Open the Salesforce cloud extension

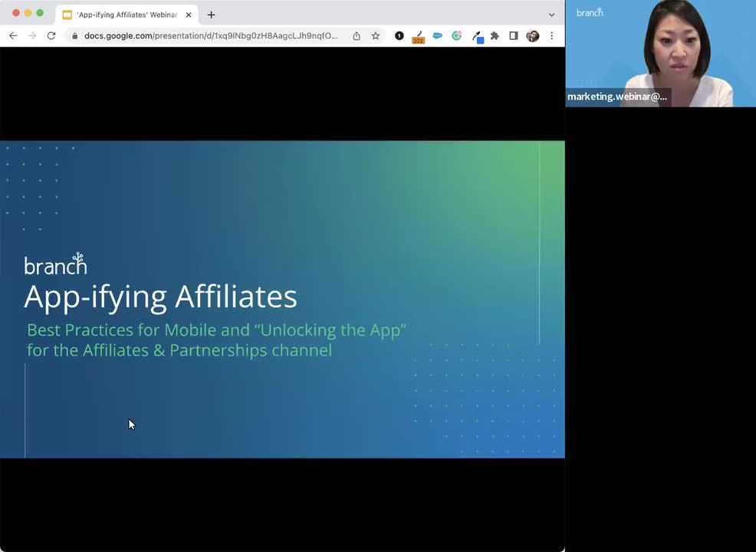pyautogui.click(x=437, y=36)
